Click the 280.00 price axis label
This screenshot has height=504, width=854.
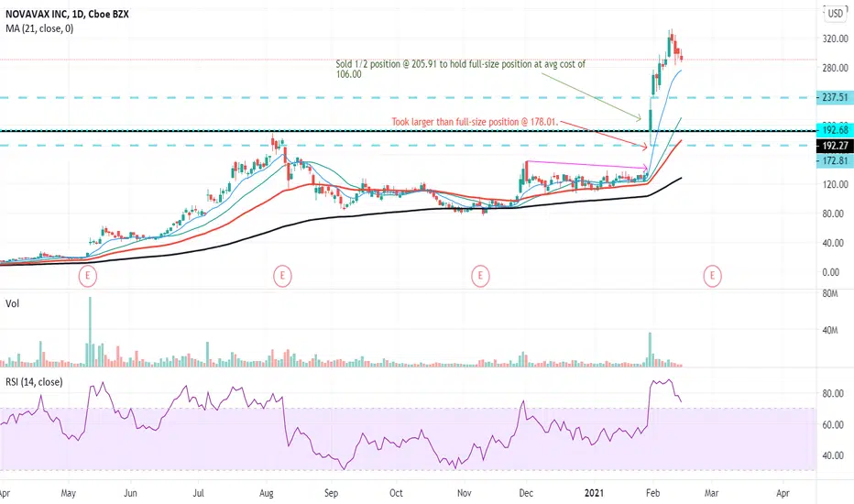836,68
